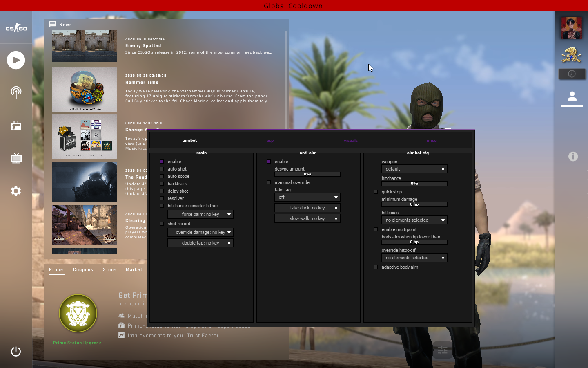The width and height of the screenshot is (588, 368).
Task: Enable the resolver checkbox
Action: point(162,198)
